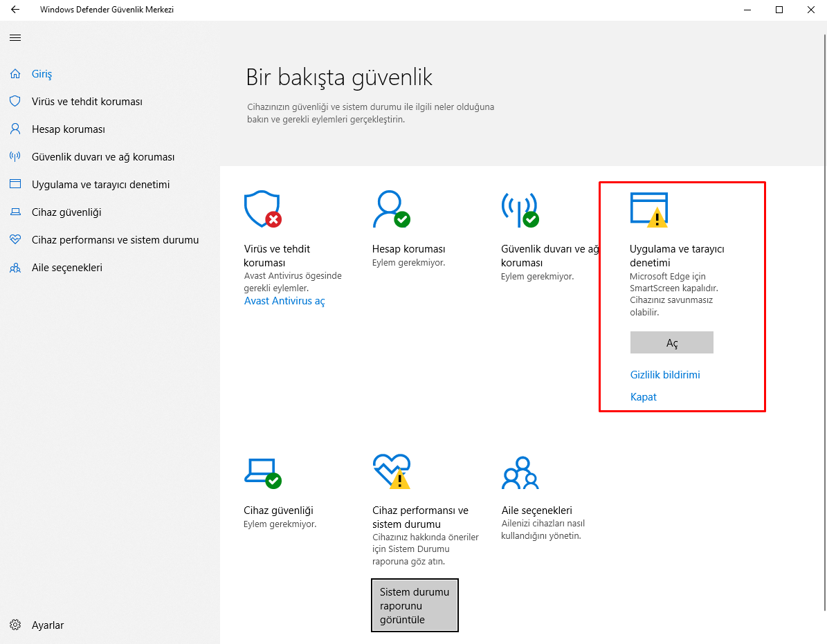Image resolution: width=827 pixels, height=644 pixels.
Task: Open the Gizlilik bildirimi link
Action: click(x=665, y=375)
